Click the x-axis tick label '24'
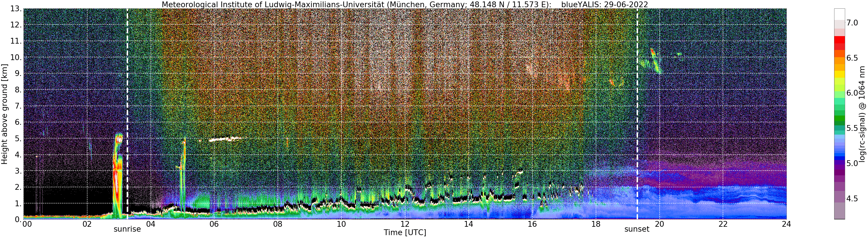The width and height of the screenshot is (868, 238). pyautogui.click(x=786, y=224)
